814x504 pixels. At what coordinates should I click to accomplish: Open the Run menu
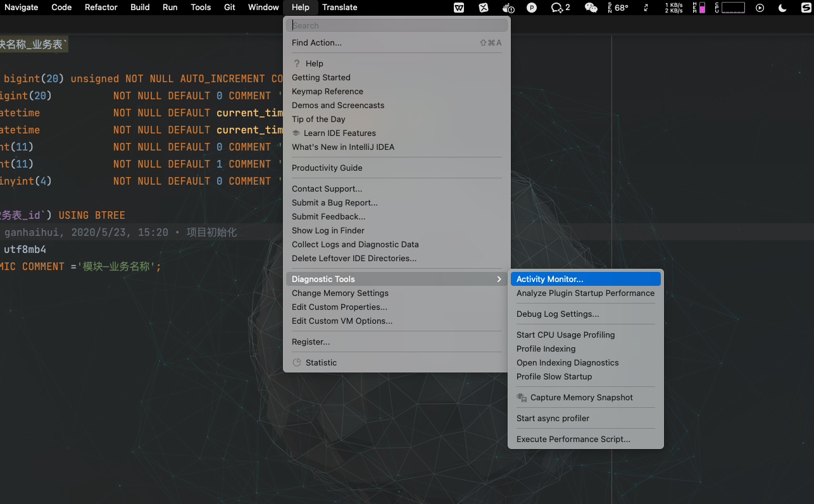(x=170, y=7)
